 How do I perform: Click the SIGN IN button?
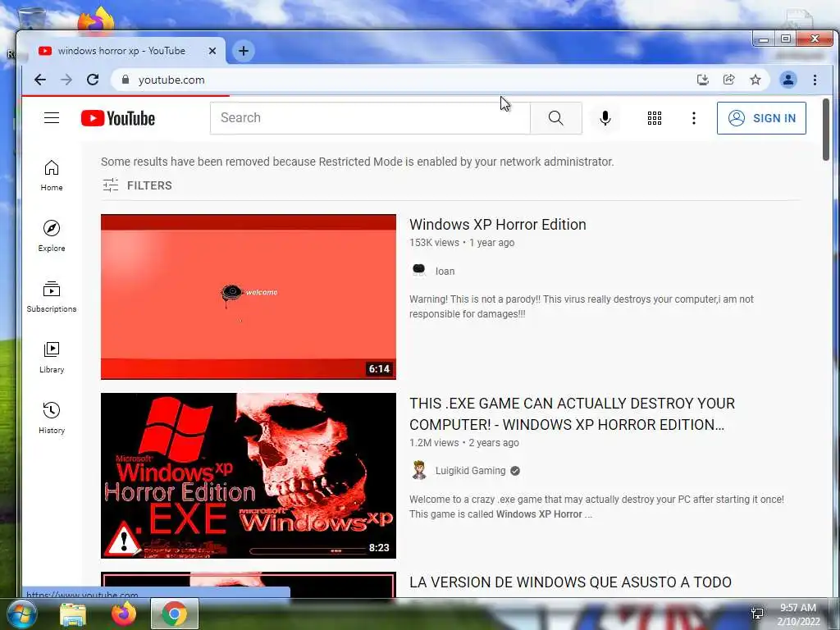[x=761, y=118]
